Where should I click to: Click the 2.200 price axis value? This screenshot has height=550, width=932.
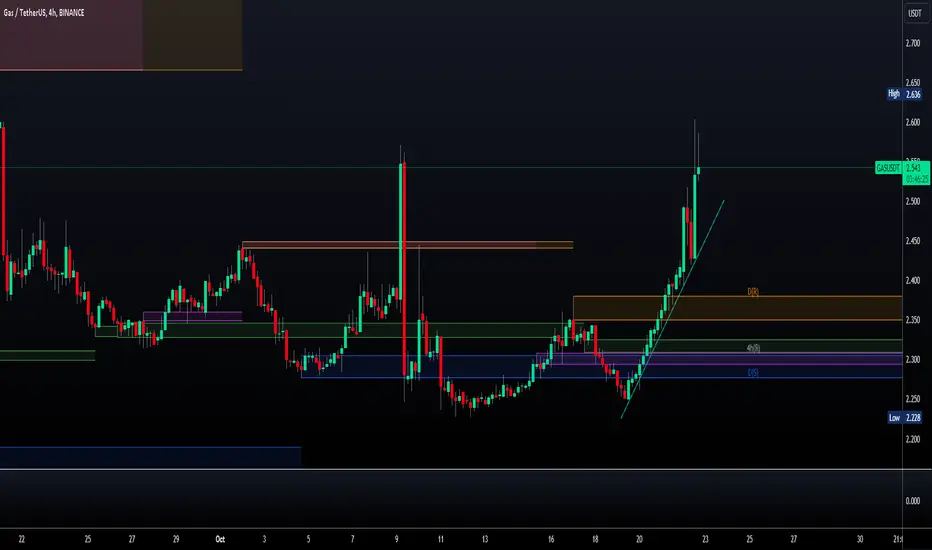click(913, 439)
